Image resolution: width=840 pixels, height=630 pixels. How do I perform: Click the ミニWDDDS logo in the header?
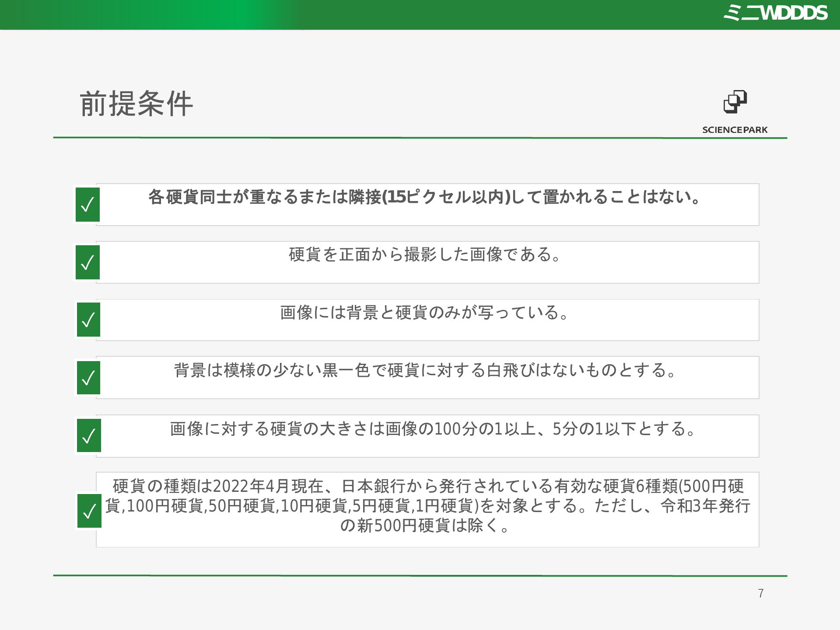coord(775,13)
